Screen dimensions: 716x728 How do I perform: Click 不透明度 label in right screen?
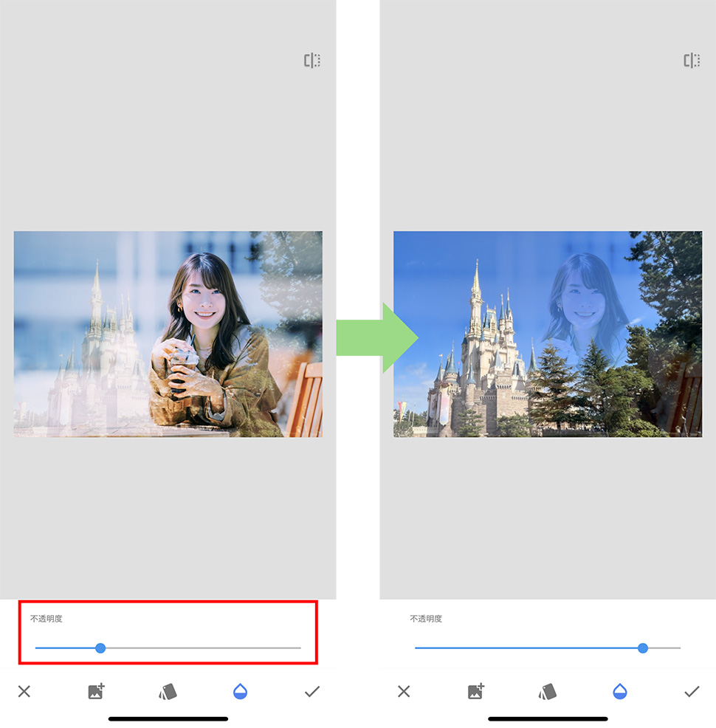pyautogui.click(x=425, y=619)
